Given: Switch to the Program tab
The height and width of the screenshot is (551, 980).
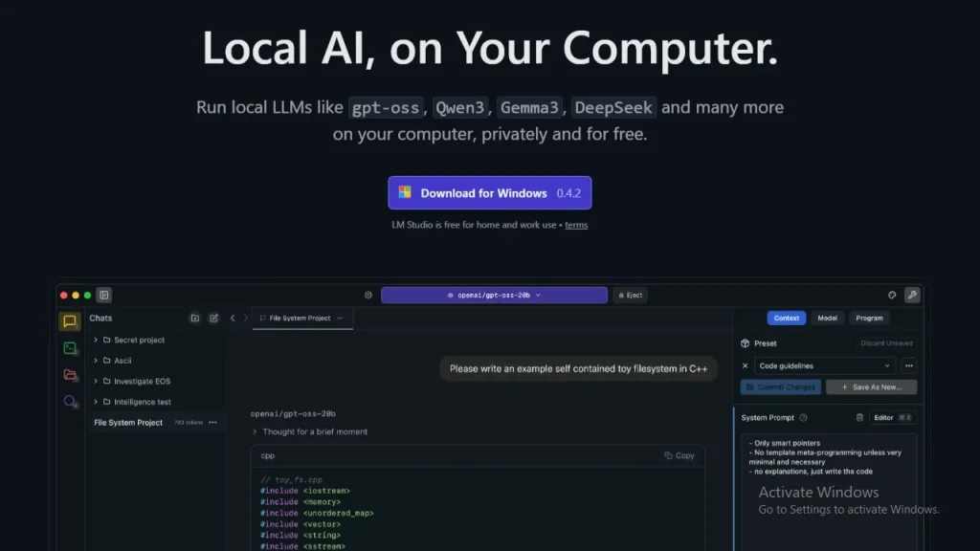Looking at the screenshot, I should coord(869,318).
